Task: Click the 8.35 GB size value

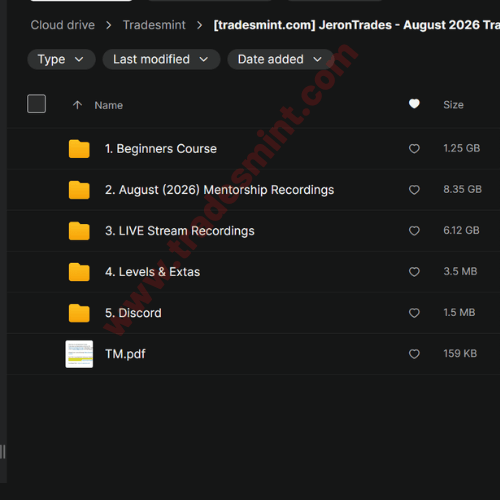Action: (462, 189)
